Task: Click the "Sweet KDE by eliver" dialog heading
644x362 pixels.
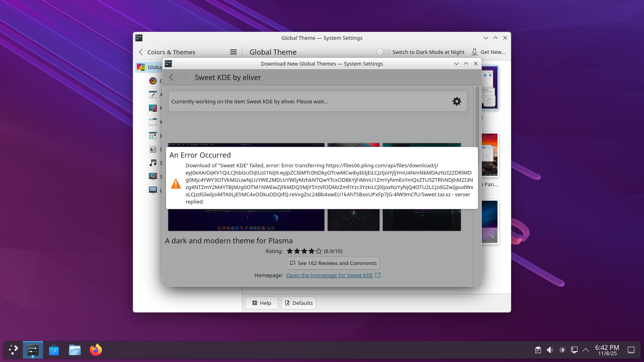Action: point(228,78)
